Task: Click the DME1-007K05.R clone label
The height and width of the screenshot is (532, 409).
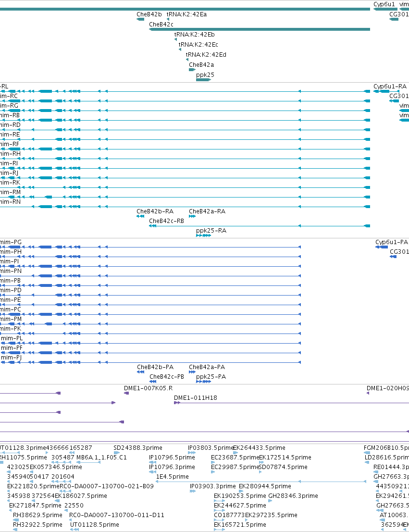Action: coord(149,388)
